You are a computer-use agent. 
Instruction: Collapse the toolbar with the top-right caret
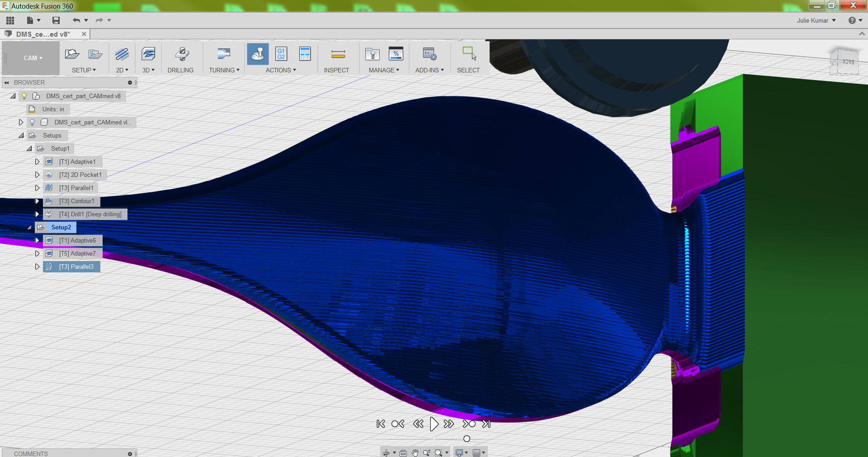[862, 34]
